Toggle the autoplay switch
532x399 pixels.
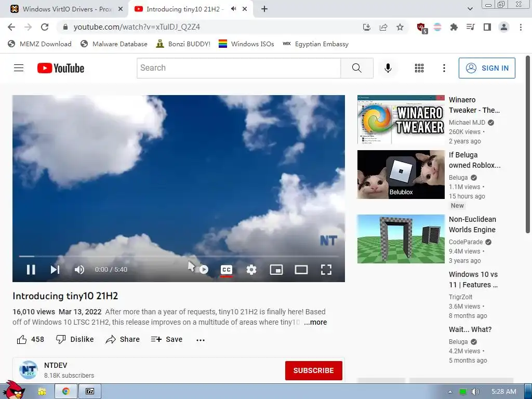201,270
